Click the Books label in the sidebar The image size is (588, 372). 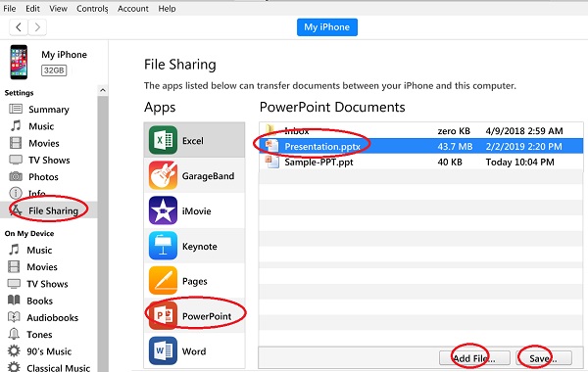coord(40,301)
